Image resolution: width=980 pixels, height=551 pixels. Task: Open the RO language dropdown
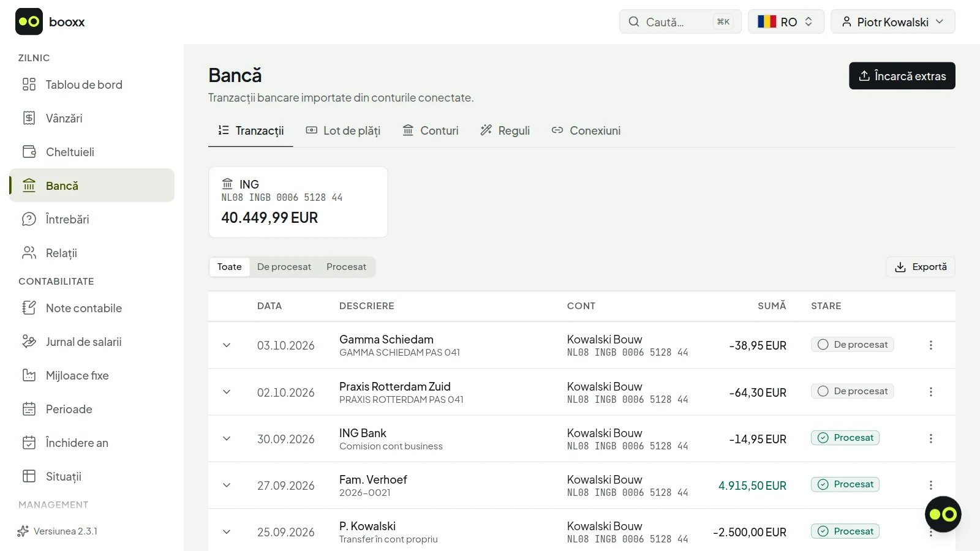pos(786,22)
